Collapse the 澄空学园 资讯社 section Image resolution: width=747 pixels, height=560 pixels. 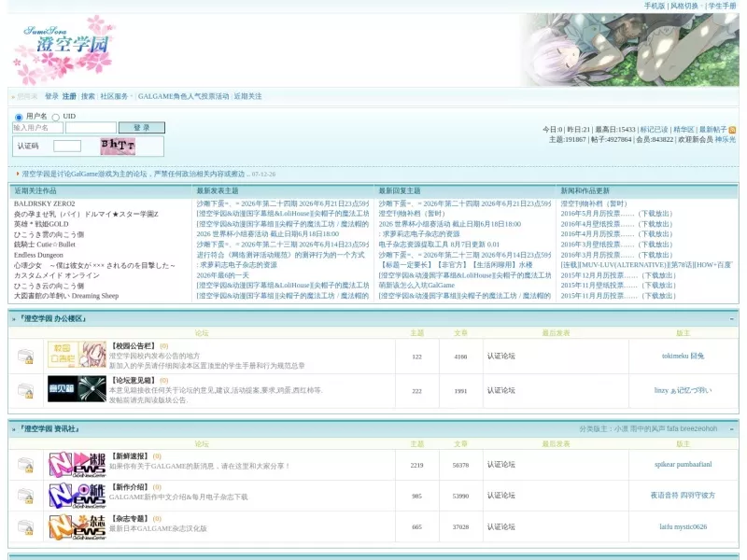tap(732, 429)
